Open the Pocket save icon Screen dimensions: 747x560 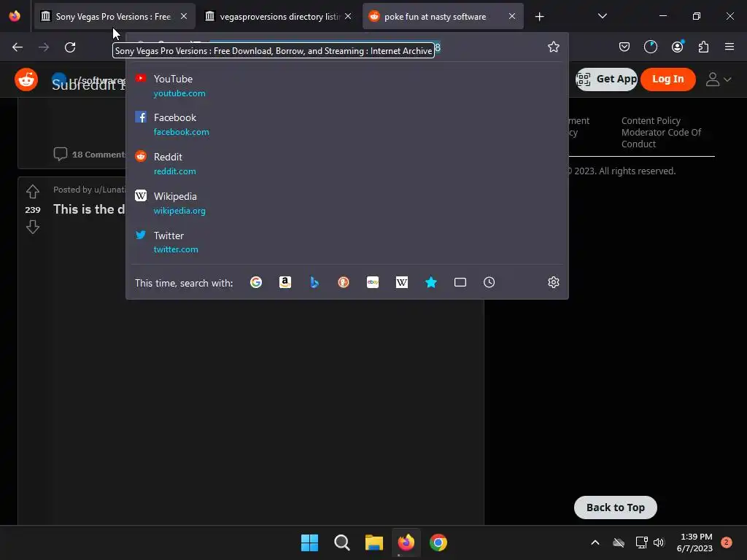[624, 47]
